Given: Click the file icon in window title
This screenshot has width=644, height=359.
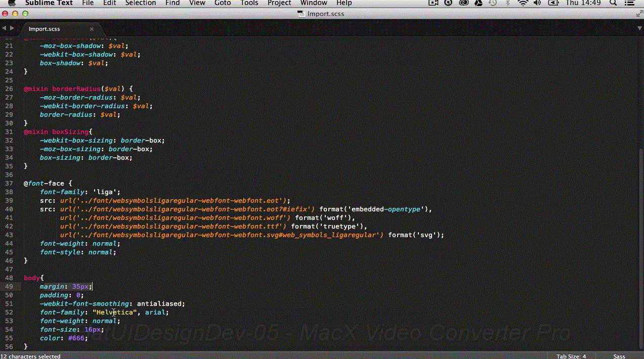Looking at the screenshot, I should (x=302, y=14).
